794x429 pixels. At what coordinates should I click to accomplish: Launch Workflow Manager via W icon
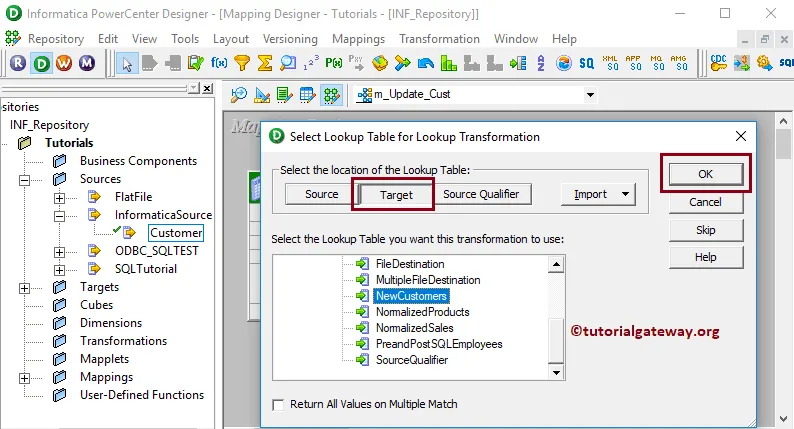pyautogui.click(x=64, y=63)
